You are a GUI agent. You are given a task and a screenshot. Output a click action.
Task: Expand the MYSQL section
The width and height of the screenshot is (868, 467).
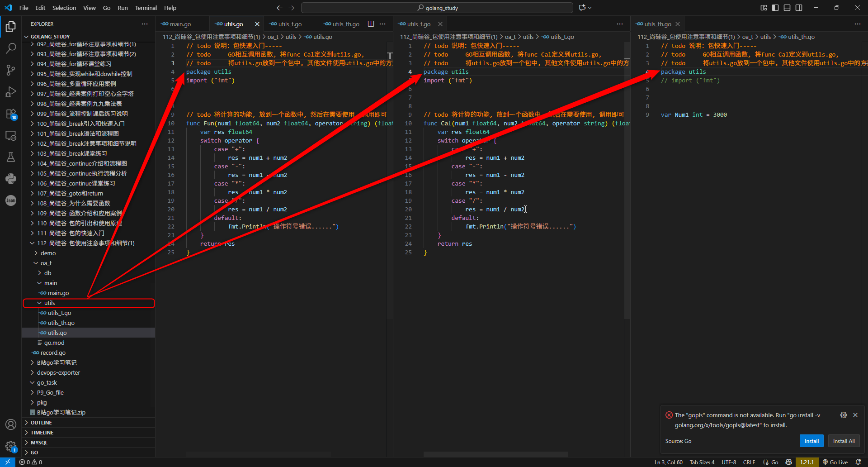tap(89, 443)
